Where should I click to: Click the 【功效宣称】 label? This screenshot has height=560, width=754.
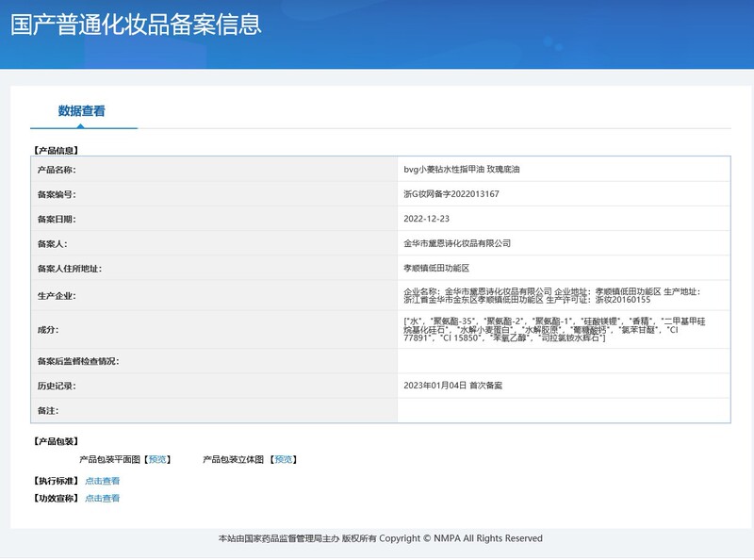coord(56,498)
